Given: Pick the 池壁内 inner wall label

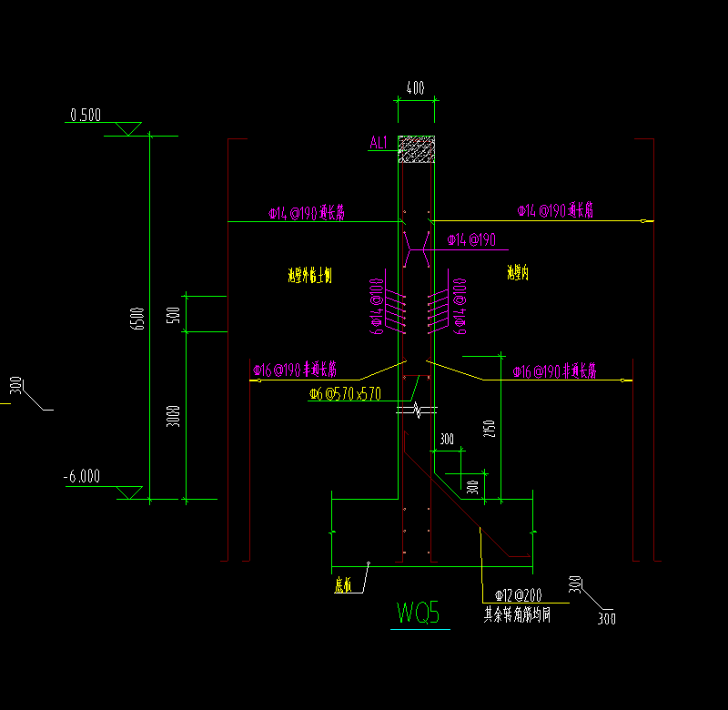Looking at the screenshot, I should [518, 272].
